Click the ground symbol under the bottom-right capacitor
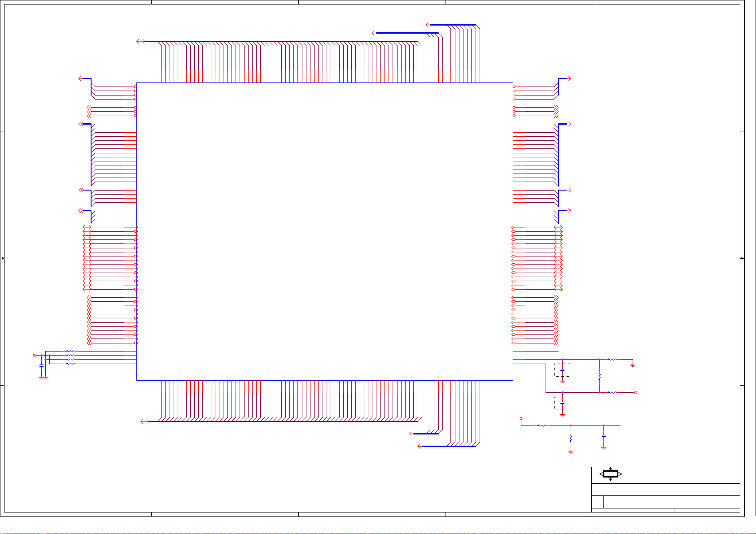This screenshot has width=756, height=534. pos(604,447)
